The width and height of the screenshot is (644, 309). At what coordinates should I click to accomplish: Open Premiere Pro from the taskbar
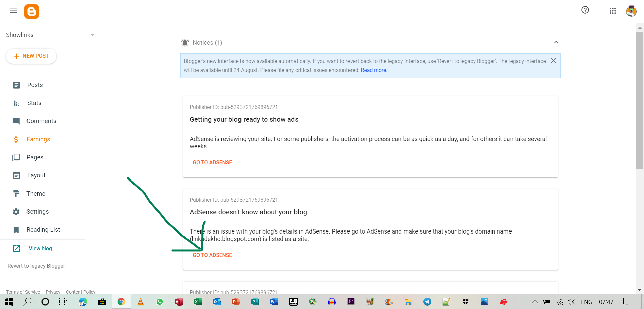351,301
